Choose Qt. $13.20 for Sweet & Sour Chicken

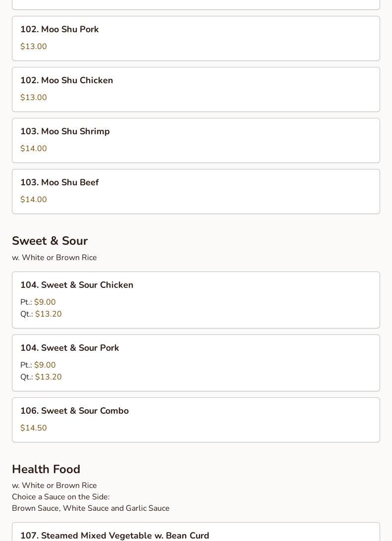click(x=48, y=314)
